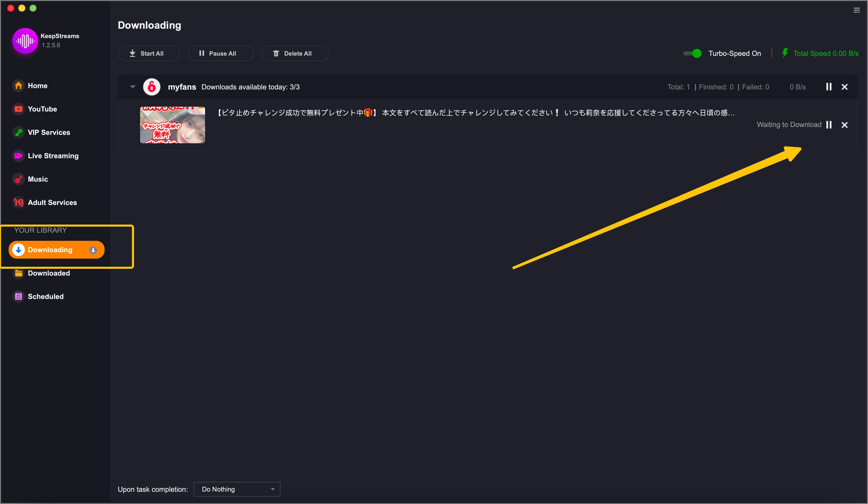
Task: Remove the myfans group with X icon
Action: tap(844, 87)
